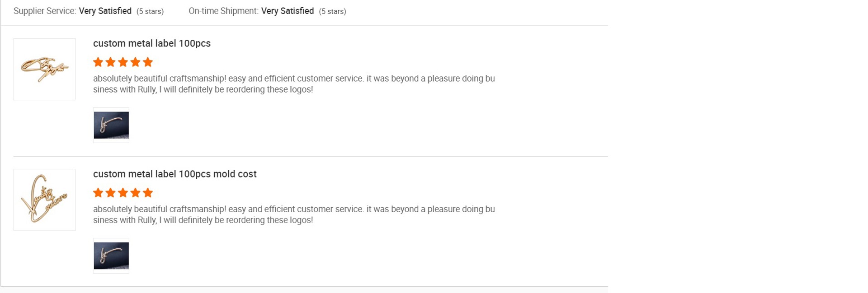The width and height of the screenshot is (868, 293).
Task: Click "(5 stars)" next to Supplier Service
Action: coord(150,11)
